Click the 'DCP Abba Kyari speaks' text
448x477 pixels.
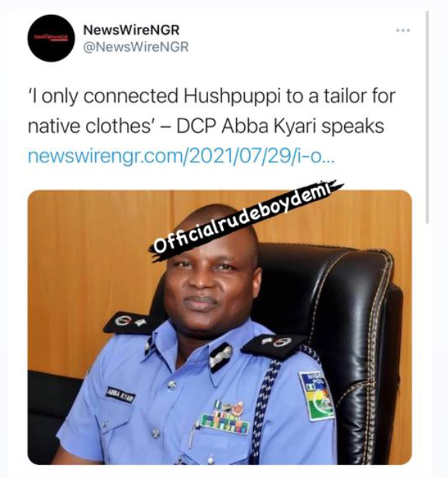click(x=280, y=126)
